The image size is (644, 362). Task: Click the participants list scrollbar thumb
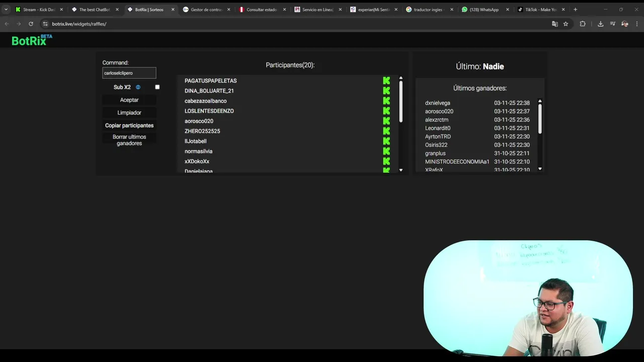pyautogui.click(x=400, y=101)
